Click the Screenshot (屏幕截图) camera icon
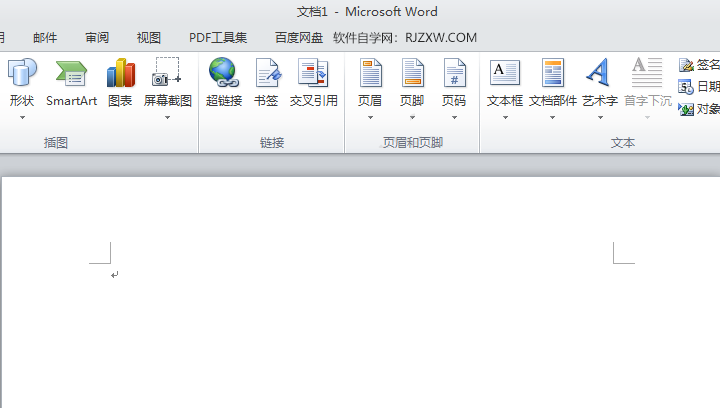Screen dimensions: 720x408 click(x=167, y=72)
